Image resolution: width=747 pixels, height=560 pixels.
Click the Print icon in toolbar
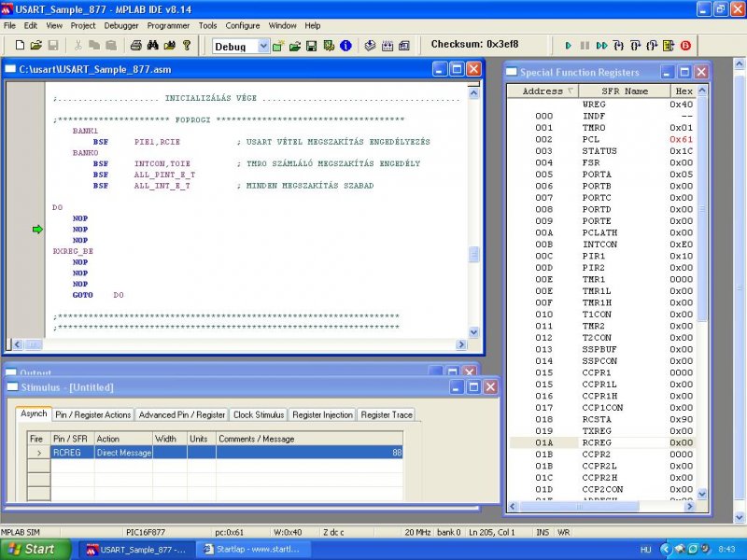coord(135,45)
